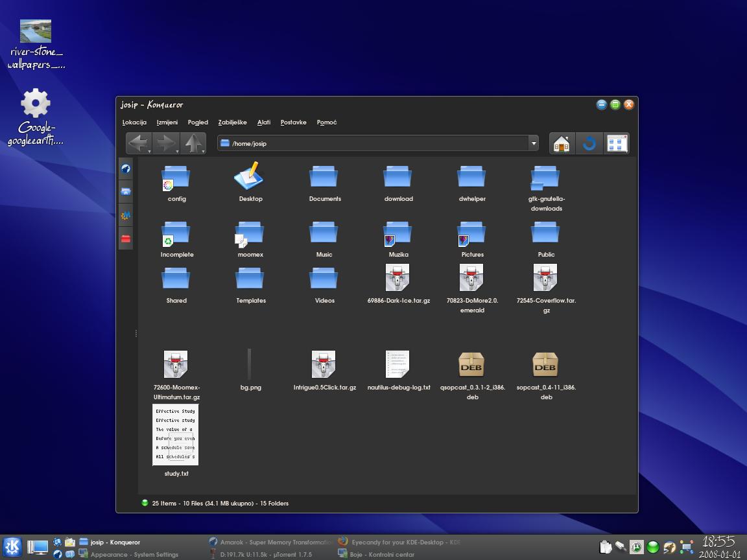Select the Documents folder

pos(325,183)
